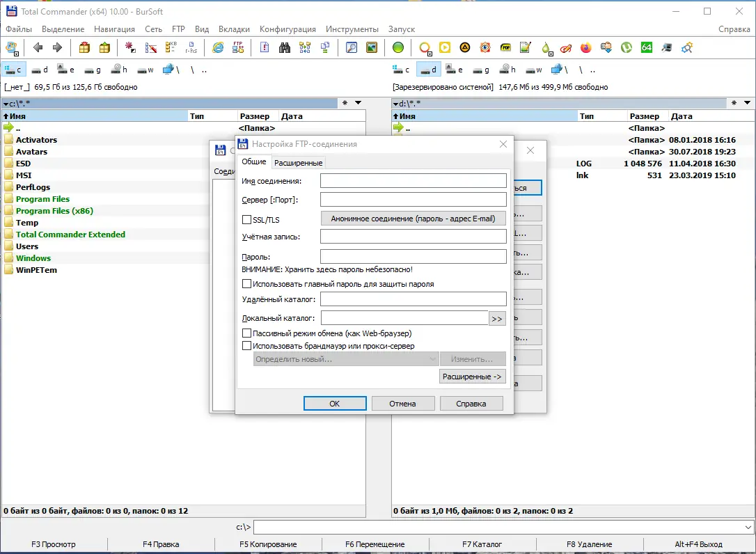The height and width of the screenshot is (554, 756).
Task: Open the FTP connect toolbar icon
Action: (x=238, y=47)
